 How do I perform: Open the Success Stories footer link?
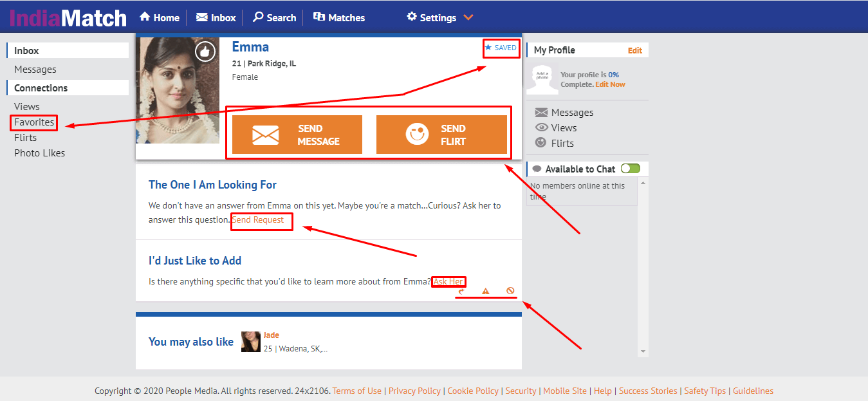point(648,391)
